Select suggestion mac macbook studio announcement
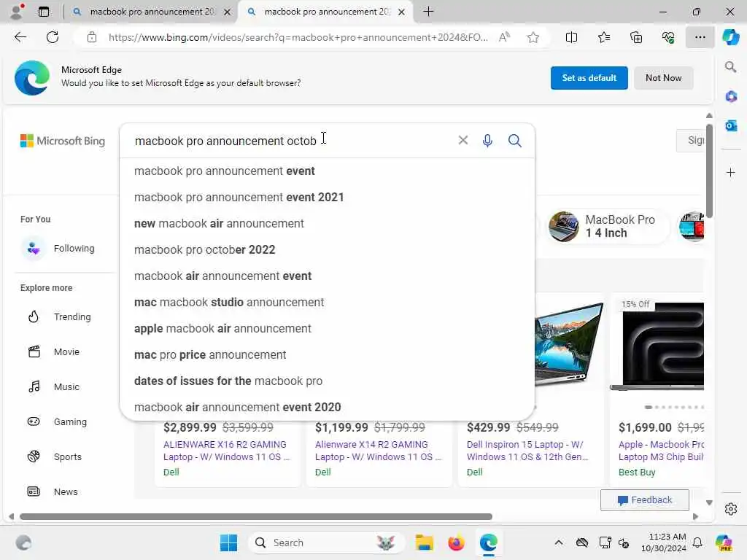 (x=327, y=303)
